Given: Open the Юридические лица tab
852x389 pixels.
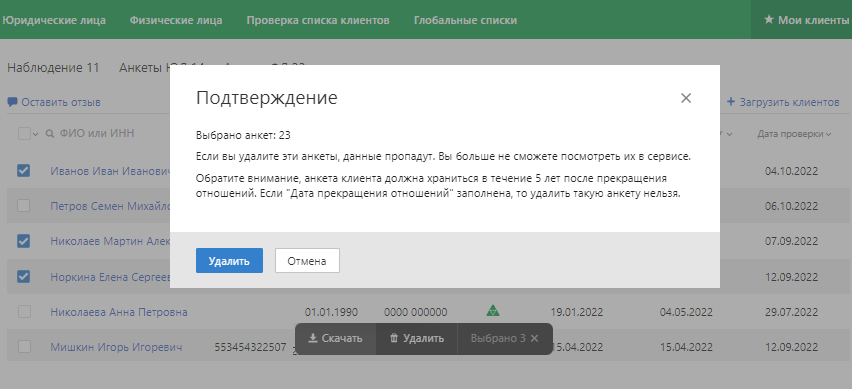Looking at the screenshot, I should [54, 20].
